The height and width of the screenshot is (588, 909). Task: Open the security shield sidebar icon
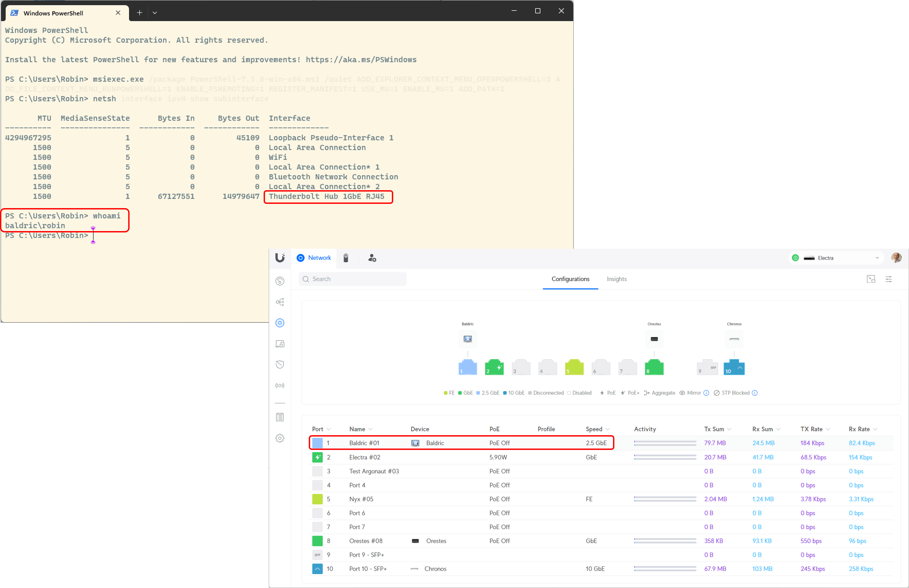[x=280, y=365]
